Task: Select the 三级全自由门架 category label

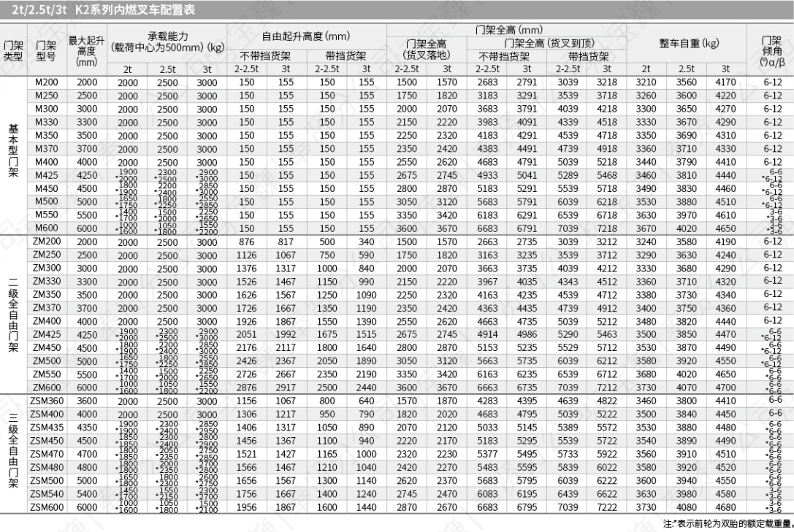Action: [x=12, y=453]
